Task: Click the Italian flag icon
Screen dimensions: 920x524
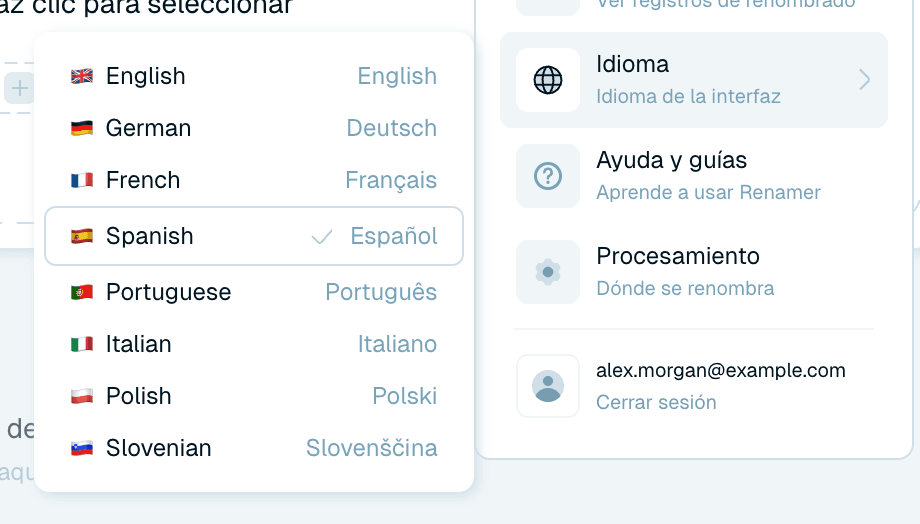Action: coord(82,344)
